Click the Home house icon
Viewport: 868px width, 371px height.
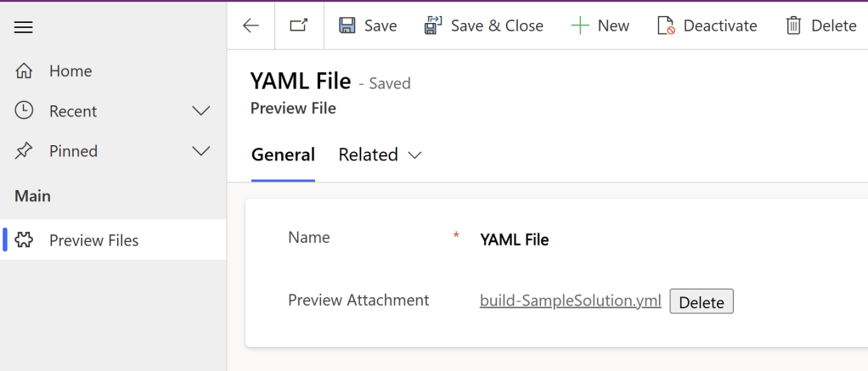(25, 71)
